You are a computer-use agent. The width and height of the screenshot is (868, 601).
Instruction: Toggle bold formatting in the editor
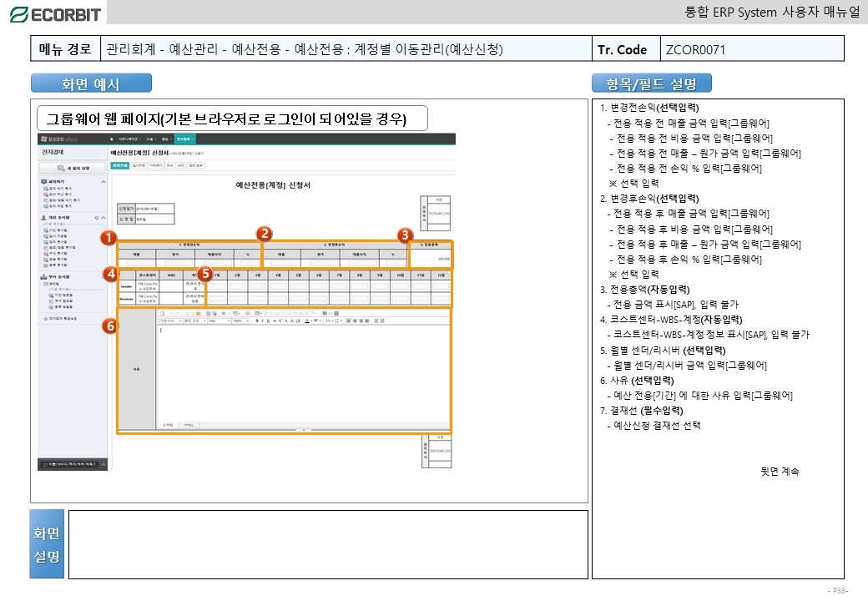point(256,321)
